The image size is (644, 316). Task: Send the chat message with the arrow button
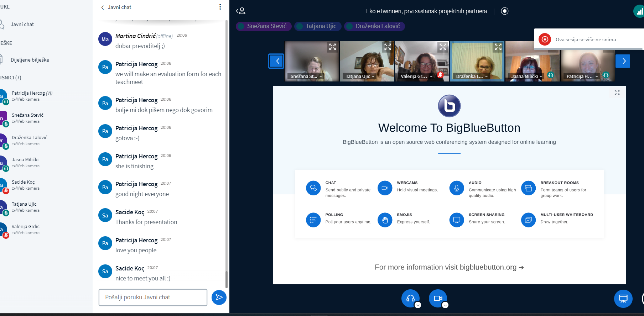[219, 297]
